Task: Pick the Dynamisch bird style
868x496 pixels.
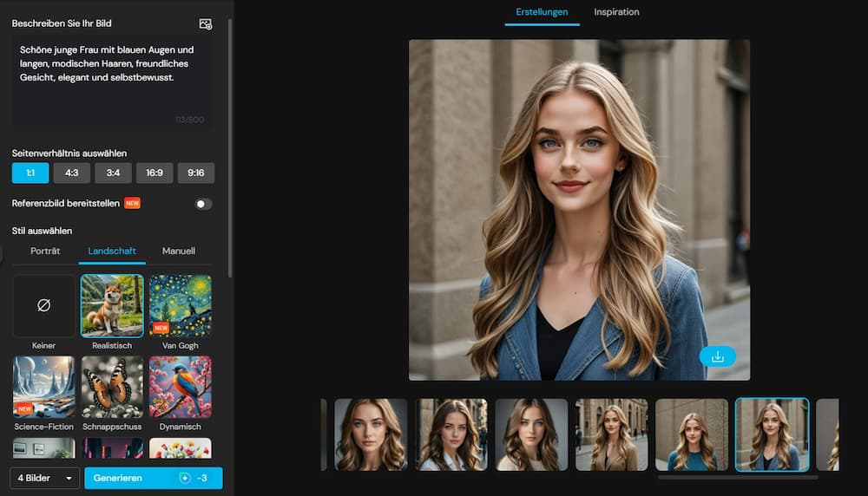Action: tap(180, 387)
